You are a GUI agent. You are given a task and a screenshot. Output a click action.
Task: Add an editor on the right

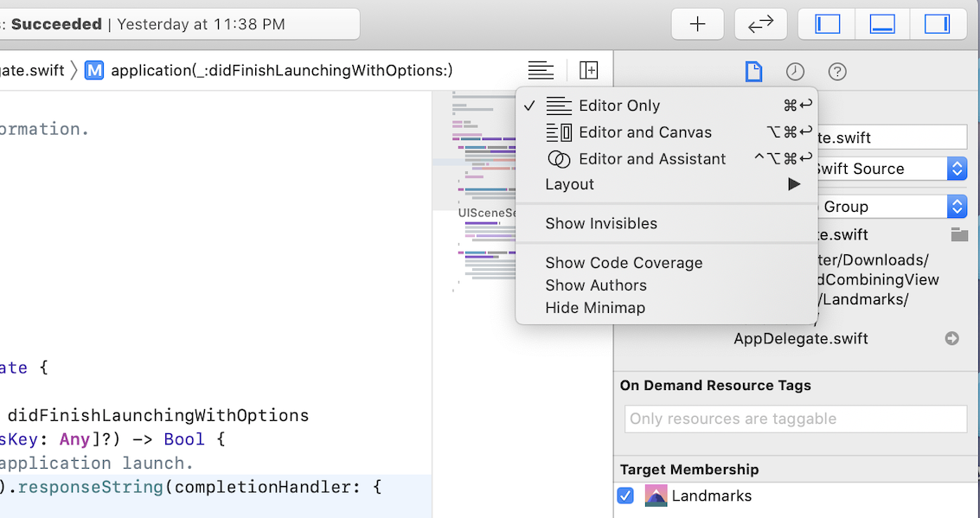point(589,70)
